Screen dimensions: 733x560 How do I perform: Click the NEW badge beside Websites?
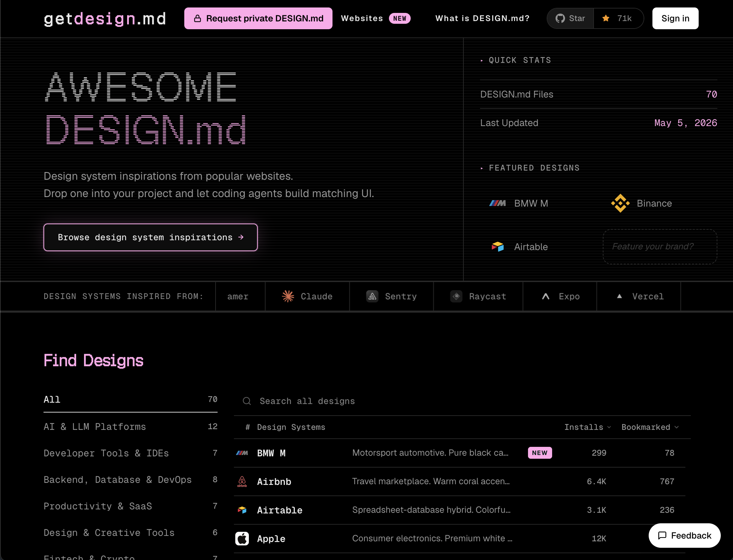point(400,18)
